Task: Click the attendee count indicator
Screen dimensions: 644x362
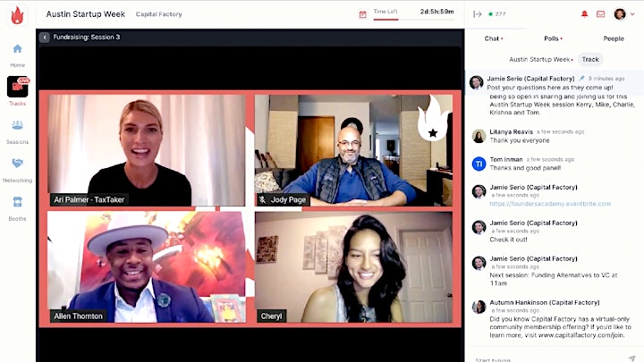Action: 497,14
